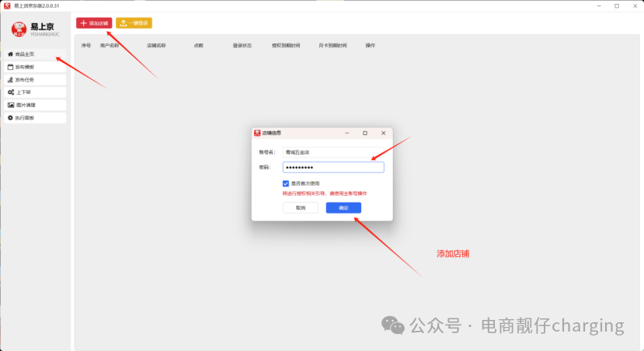Minimize the main 易上京 window
Screen dimensions: 644x351
599,5
